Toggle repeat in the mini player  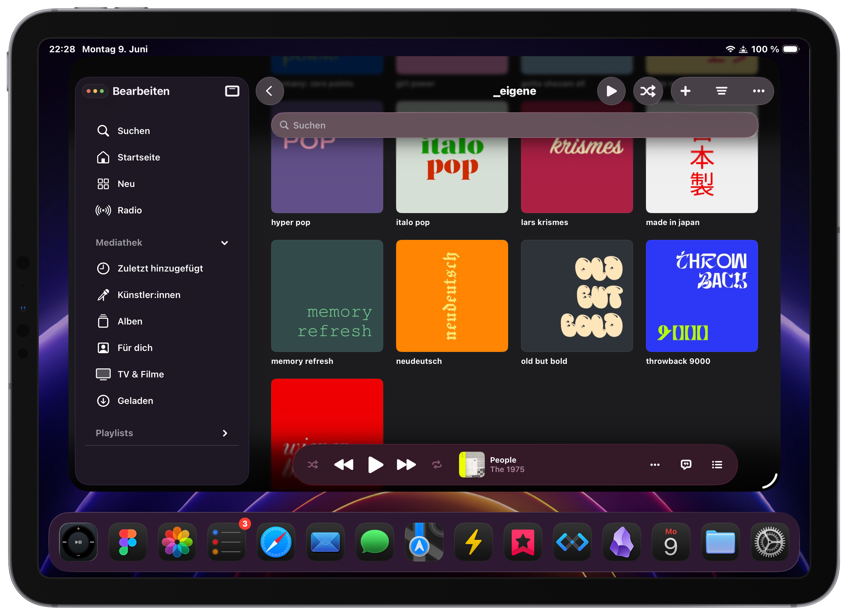point(437,465)
